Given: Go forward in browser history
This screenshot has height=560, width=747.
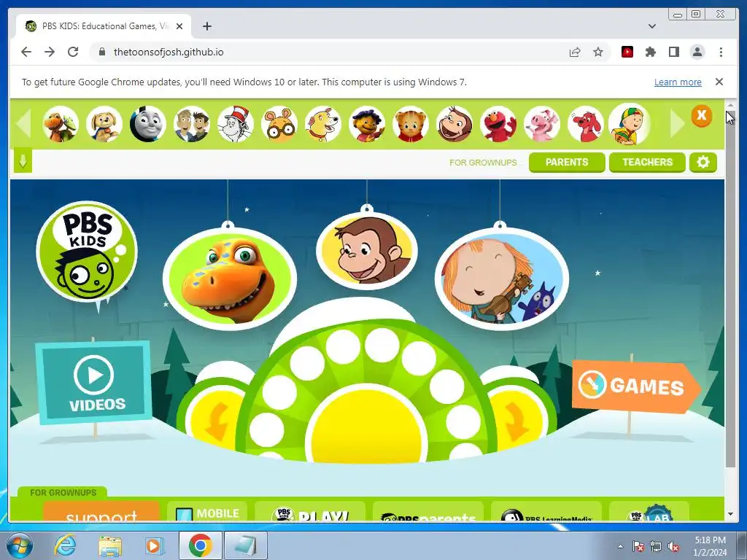Looking at the screenshot, I should [x=50, y=52].
